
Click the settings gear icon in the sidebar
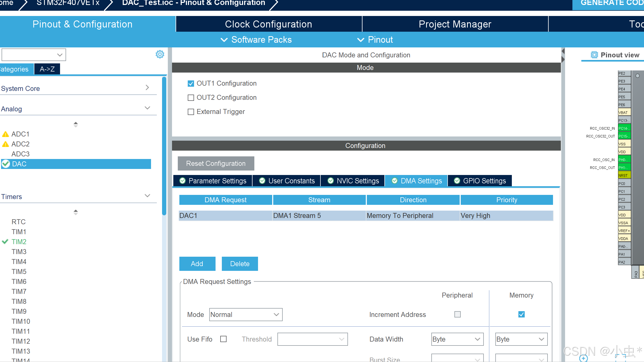(160, 54)
